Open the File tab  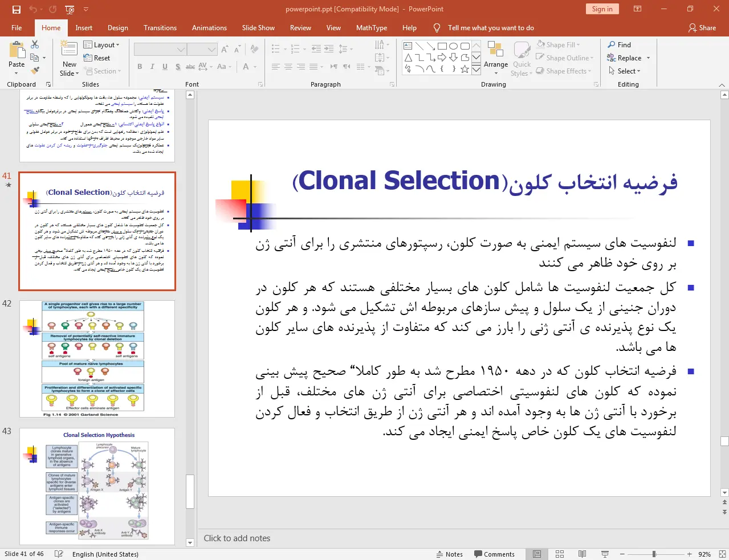click(x=17, y=28)
